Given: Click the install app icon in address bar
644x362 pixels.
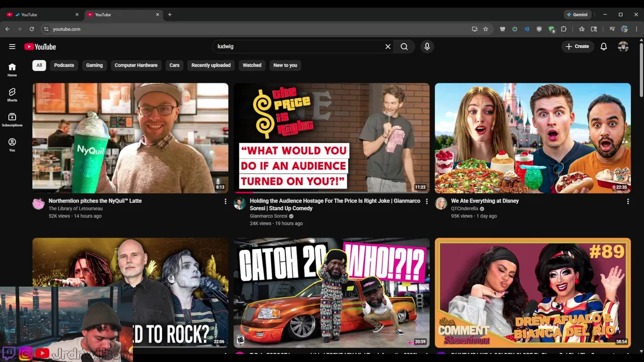Looking at the screenshot, I should pyautogui.click(x=474, y=29).
